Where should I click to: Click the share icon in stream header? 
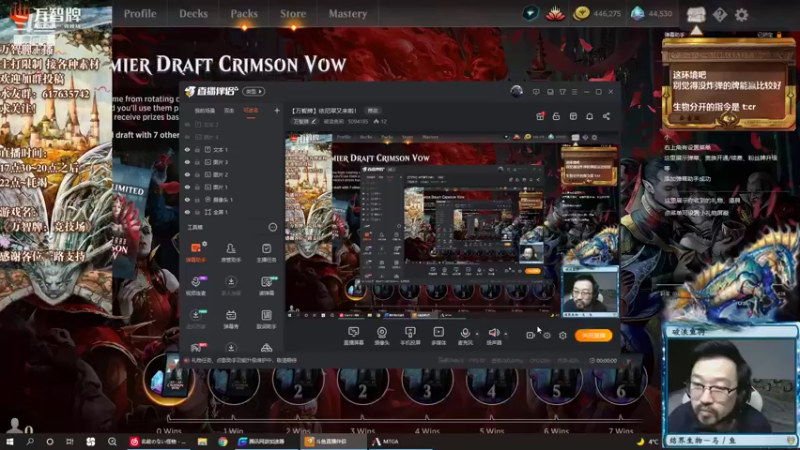point(606,116)
